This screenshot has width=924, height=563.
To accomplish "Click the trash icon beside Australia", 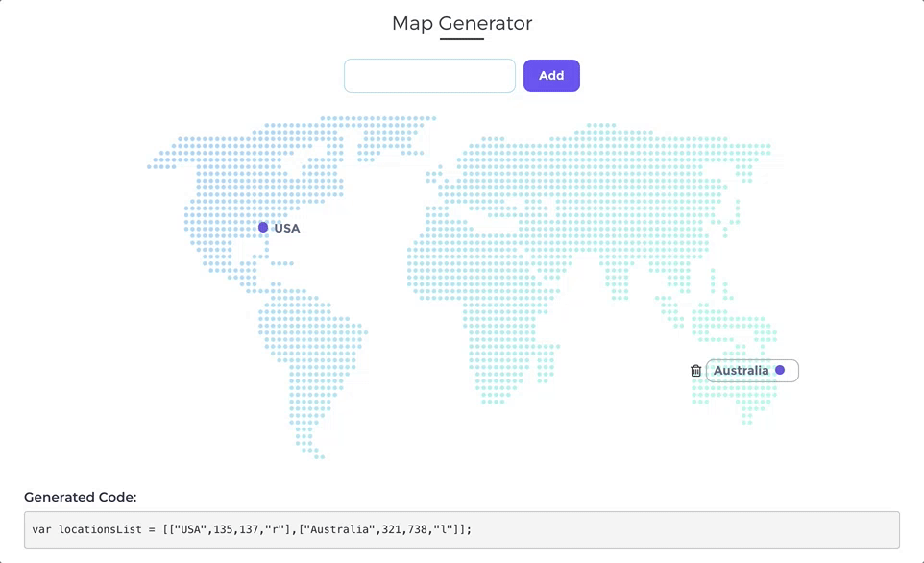I will coord(696,371).
